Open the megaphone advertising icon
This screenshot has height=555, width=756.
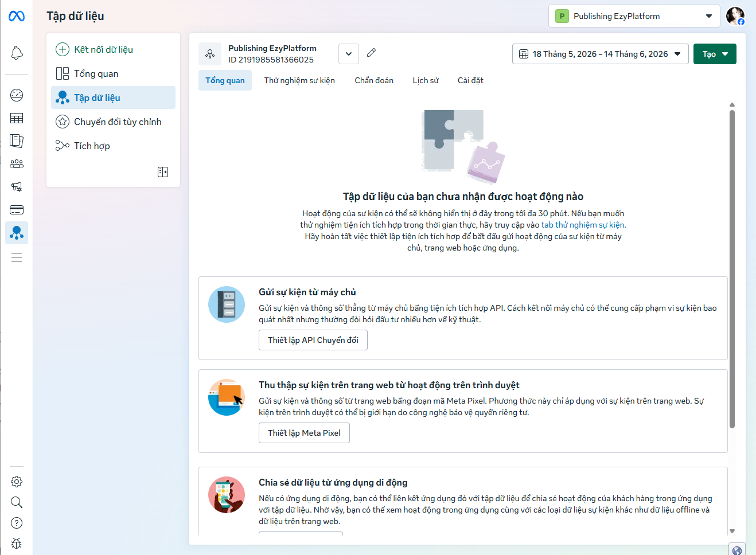pyautogui.click(x=17, y=187)
